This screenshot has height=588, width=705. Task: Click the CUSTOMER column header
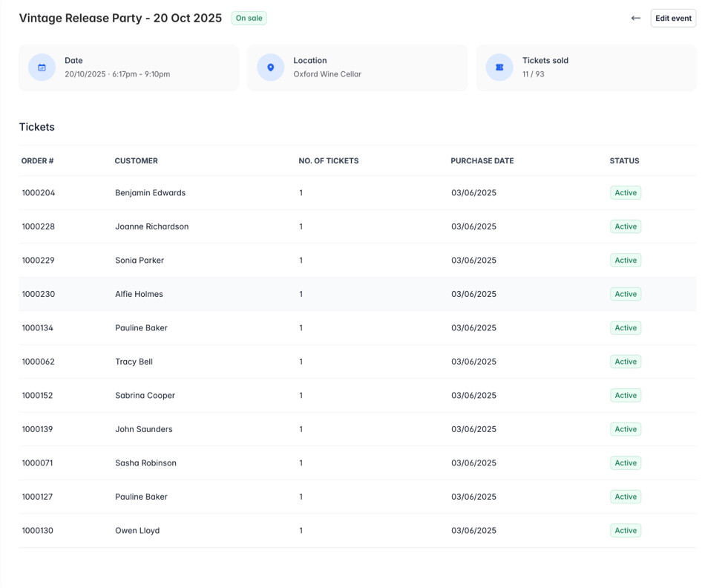click(x=137, y=160)
